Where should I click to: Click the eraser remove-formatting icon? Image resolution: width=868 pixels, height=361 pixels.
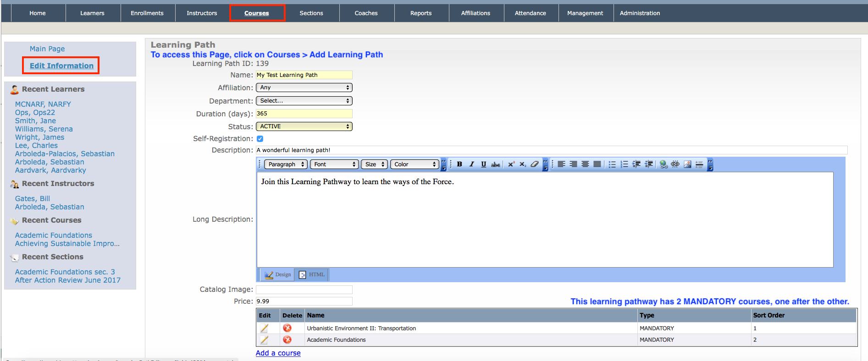pyautogui.click(x=535, y=164)
